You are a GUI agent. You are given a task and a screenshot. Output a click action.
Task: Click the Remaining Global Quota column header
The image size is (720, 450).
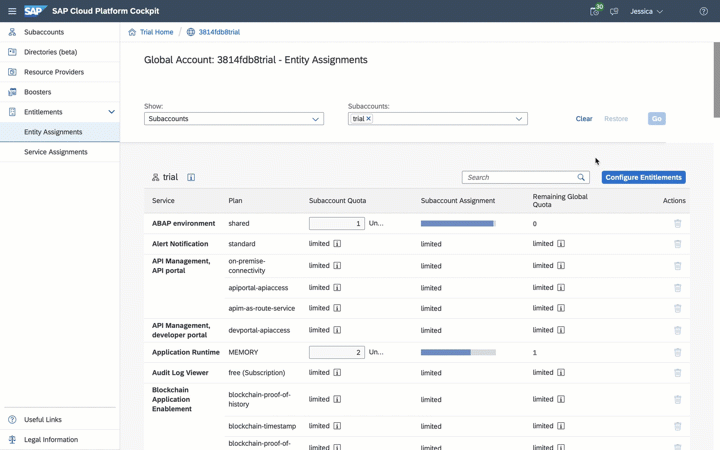pos(560,201)
